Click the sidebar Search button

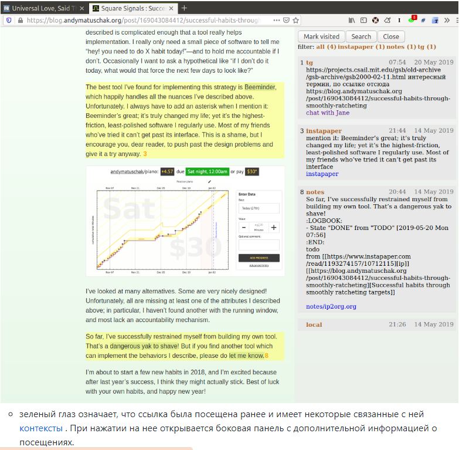(x=361, y=36)
